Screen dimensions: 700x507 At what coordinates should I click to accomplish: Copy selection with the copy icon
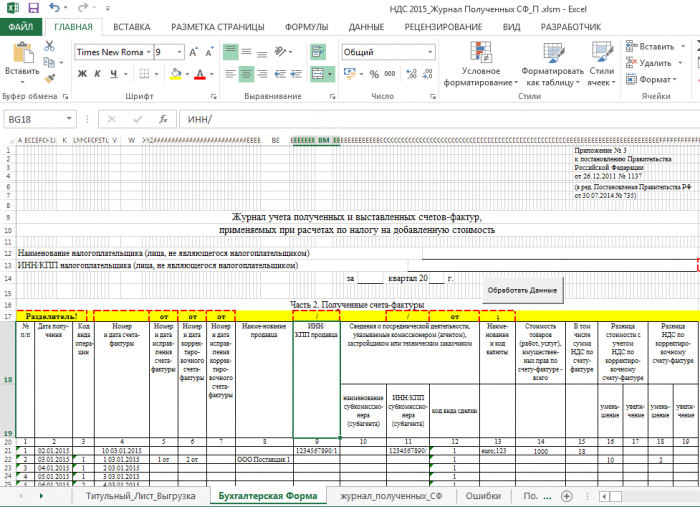click(49, 62)
